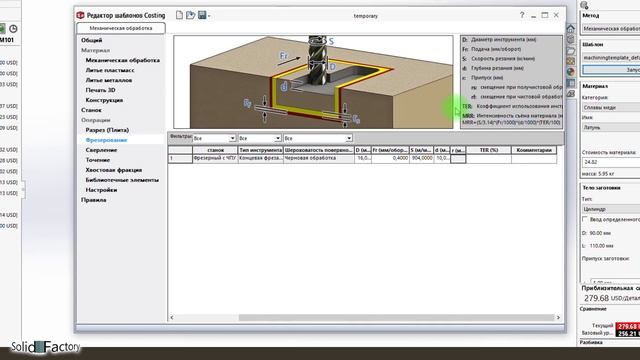The width and height of the screenshot is (640, 360).
Task: Open Точение operation
Action: 98,160
